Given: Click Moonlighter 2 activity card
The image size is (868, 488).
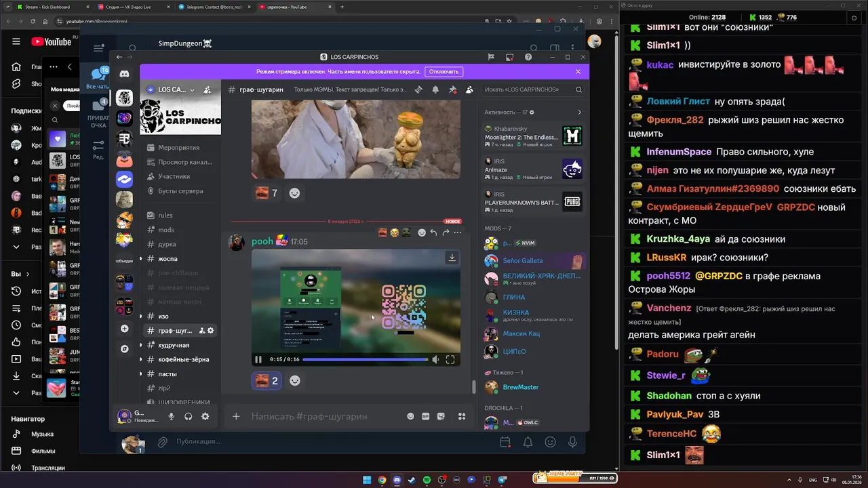Looking at the screenshot, I should point(534,137).
